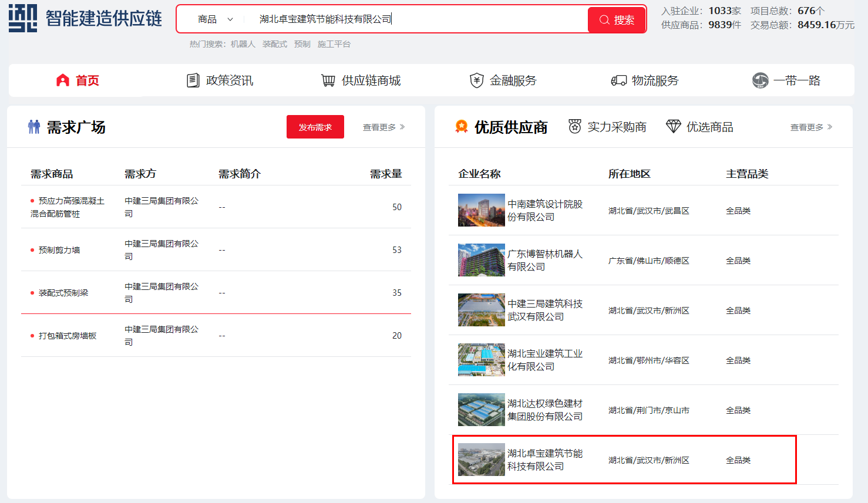Click demand quantity 35

[x=397, y=293]
